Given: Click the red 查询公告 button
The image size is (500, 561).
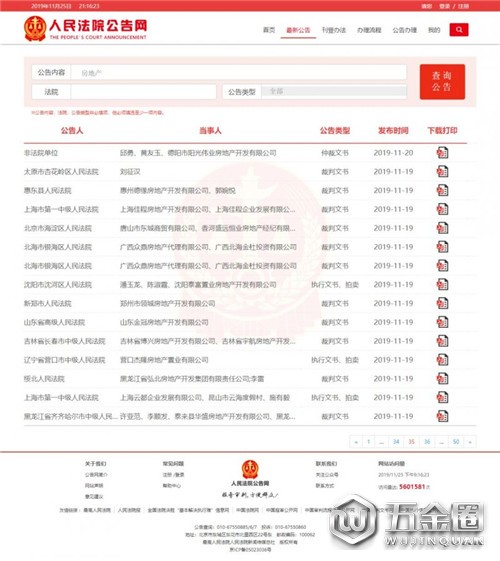Looking at the screenshot, I should pyautogui.click(x=442, y=82).
